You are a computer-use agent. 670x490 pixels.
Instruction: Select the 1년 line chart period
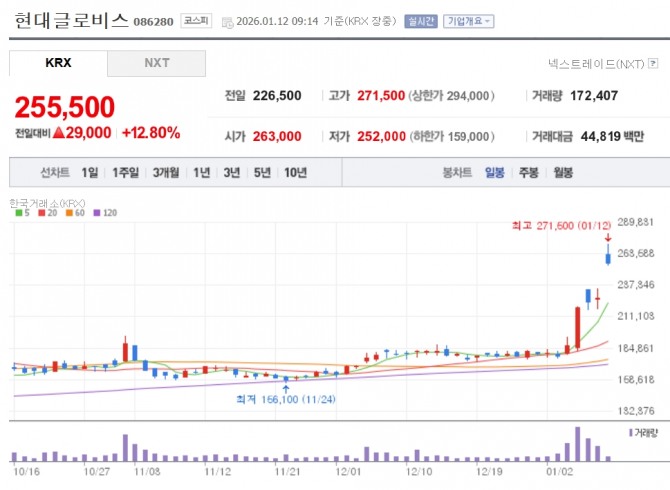(202, 173)
